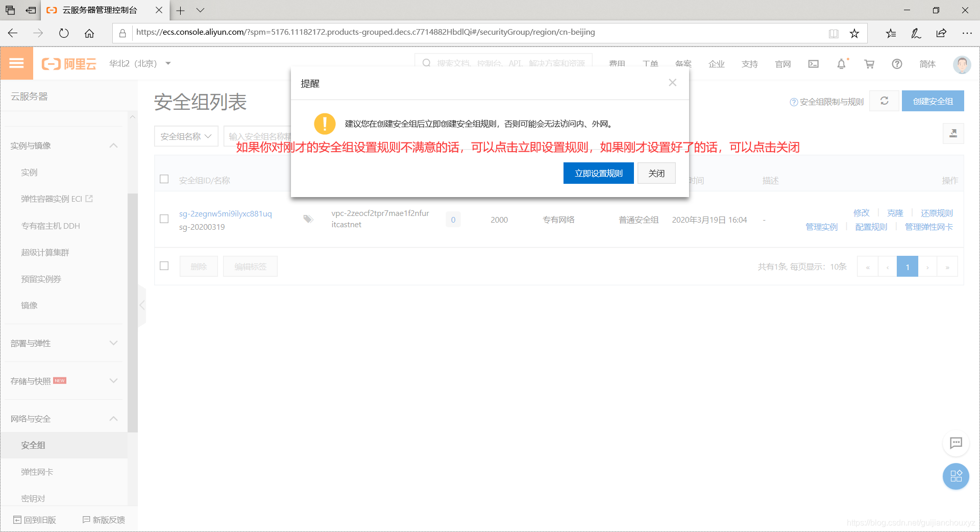980x532 pixels.
Task: Open the user avatar menu
Action: click(962, 64)
